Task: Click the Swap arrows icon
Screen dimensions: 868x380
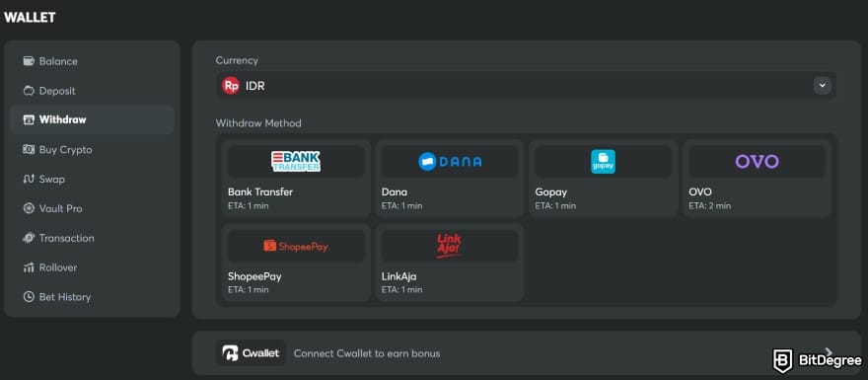Action: click(29, 179)
